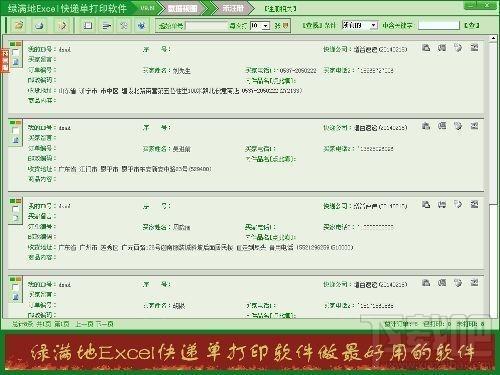The width and height of the screenshot is (500, 375).
Task: Click the third action icon in the 山东省 record
Action: (x=458, y=48)
